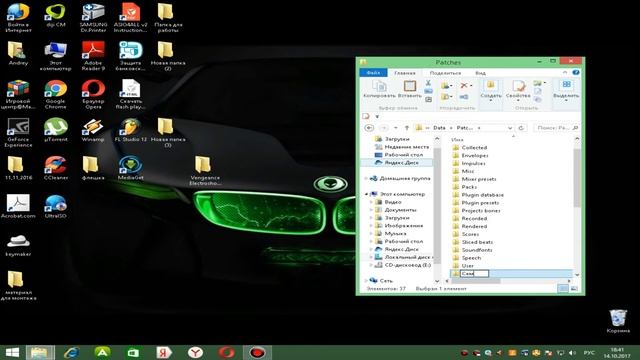Collapse the Этот компьютер tree node
The image size is (640, 360).
[366, 194]
